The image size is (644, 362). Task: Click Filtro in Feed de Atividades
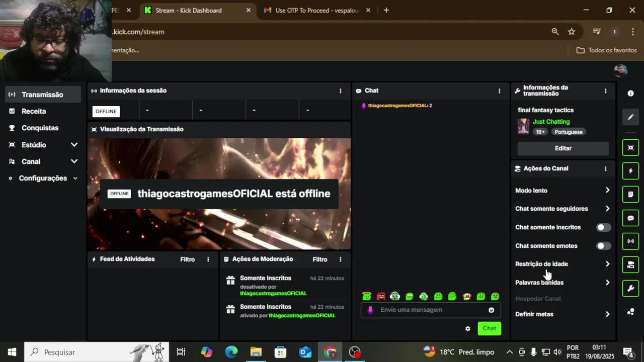(x=187, y=259)
